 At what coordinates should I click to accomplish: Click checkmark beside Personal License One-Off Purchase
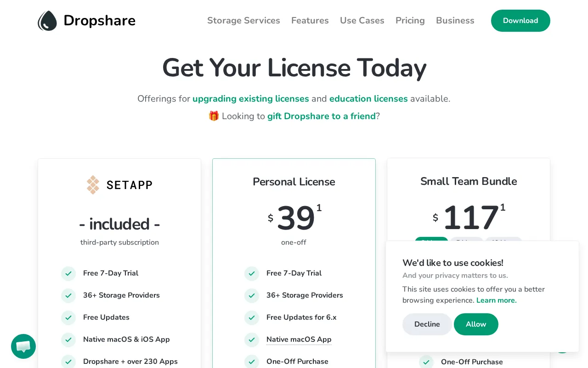point(252,362)
